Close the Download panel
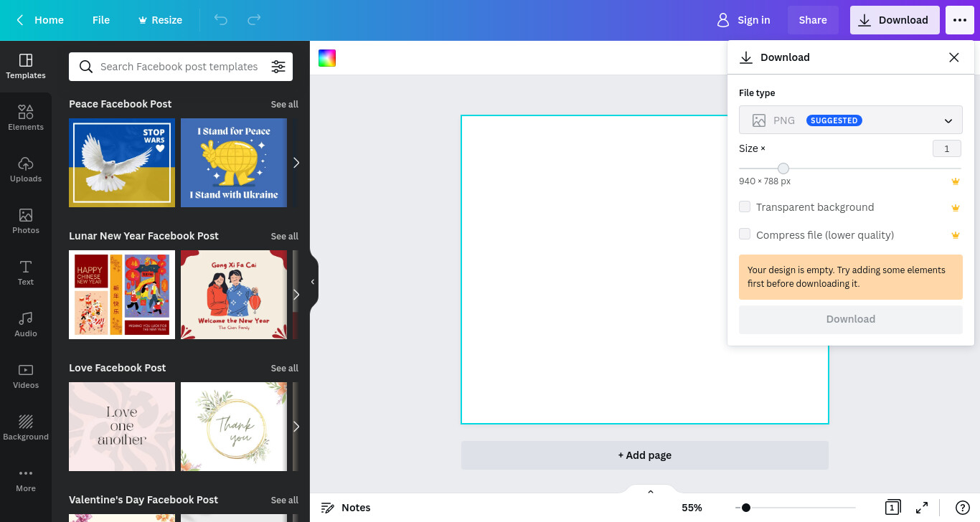Image resolution: width=980 pixels, height=522 pixels. 953,57
